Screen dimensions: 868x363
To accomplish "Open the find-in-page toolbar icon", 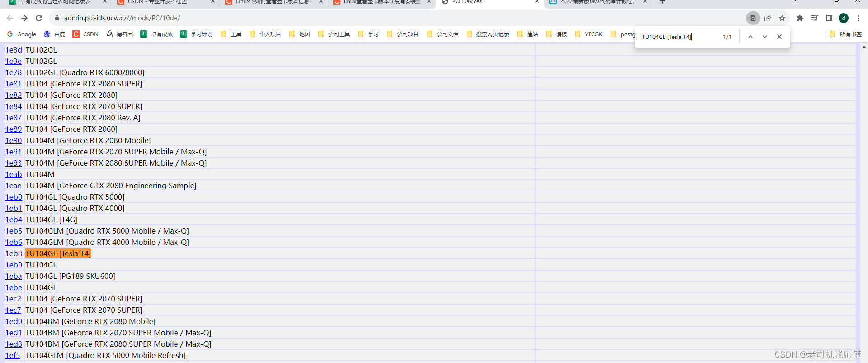I will pos(753,18).
